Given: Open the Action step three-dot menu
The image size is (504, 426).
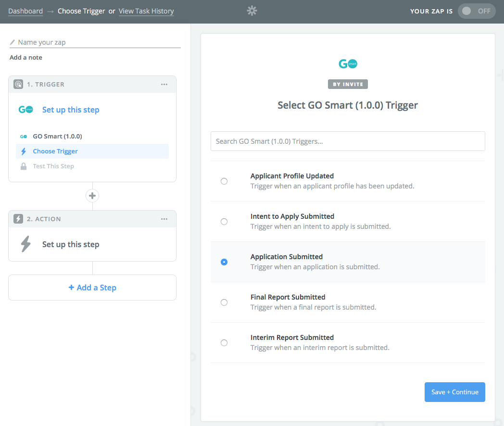Looking at the screenshot, I should coord(164,219).
